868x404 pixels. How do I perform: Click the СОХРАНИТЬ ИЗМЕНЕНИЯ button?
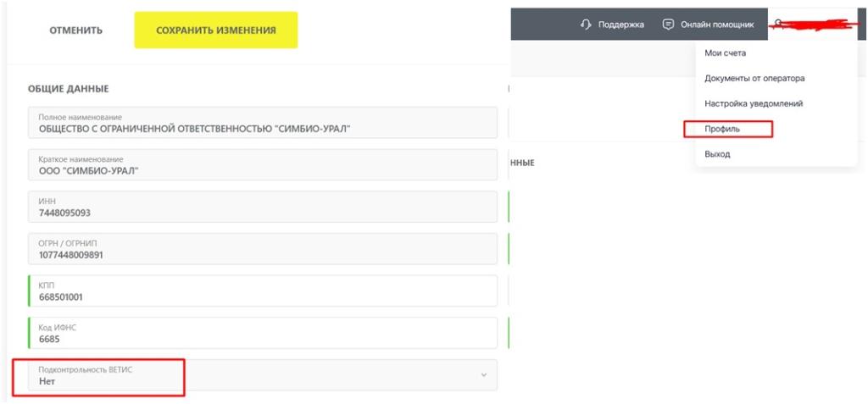[x=216, y=30]
